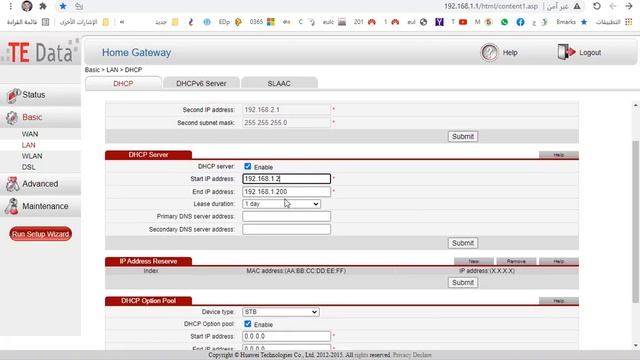
Task: Switch to the DHCPv6 Server tab
Action: (201, 83)
